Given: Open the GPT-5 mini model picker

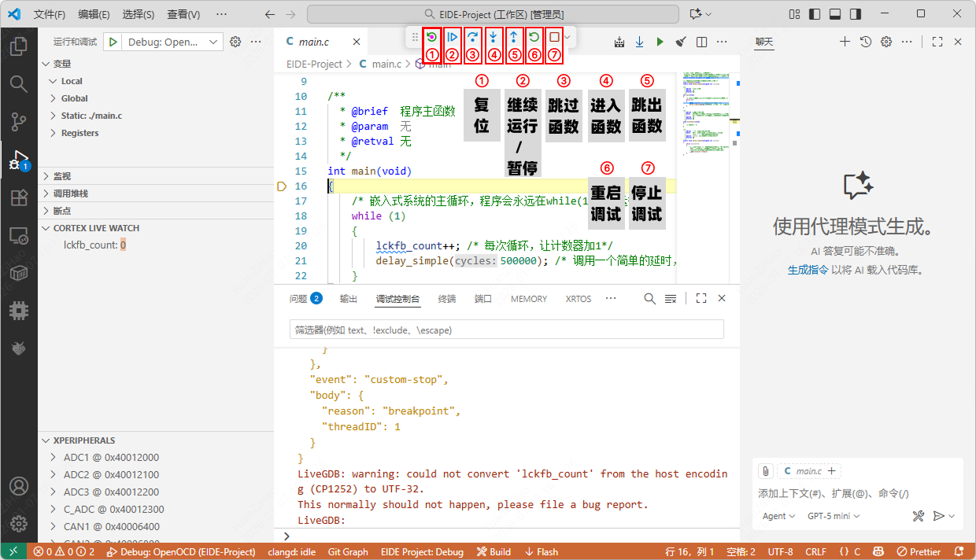Looking at the screenshot, I should (834, 516).
